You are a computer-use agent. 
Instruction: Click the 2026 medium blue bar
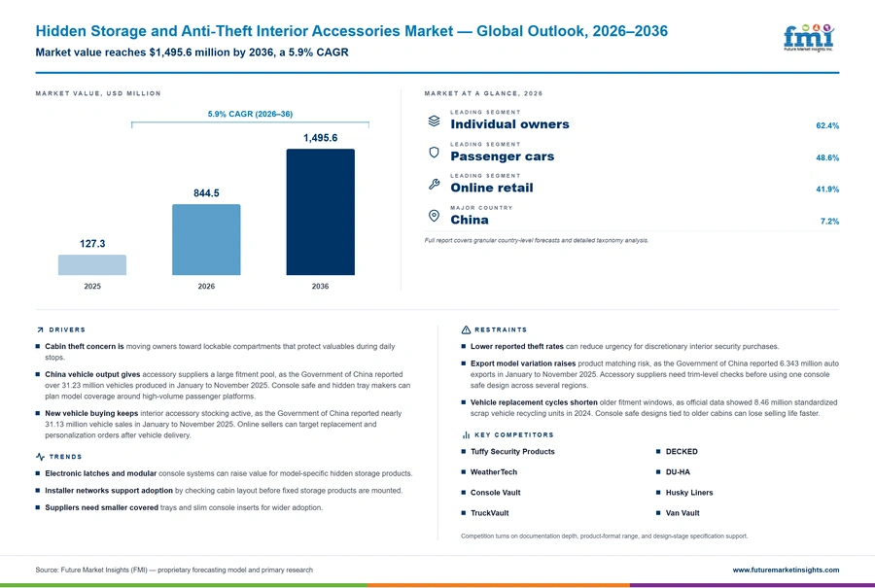pyautogui.click(x=206, y=239)
